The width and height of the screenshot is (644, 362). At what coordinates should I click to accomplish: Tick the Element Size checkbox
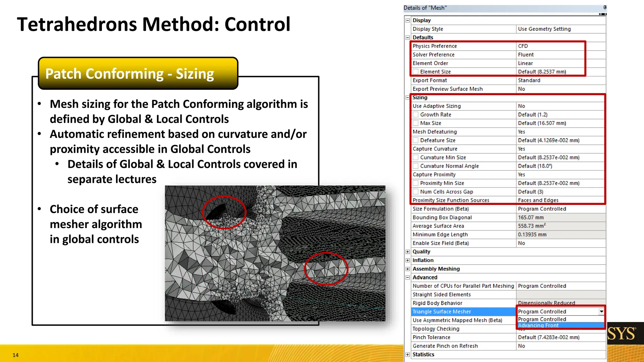click(x=416, y=72)
